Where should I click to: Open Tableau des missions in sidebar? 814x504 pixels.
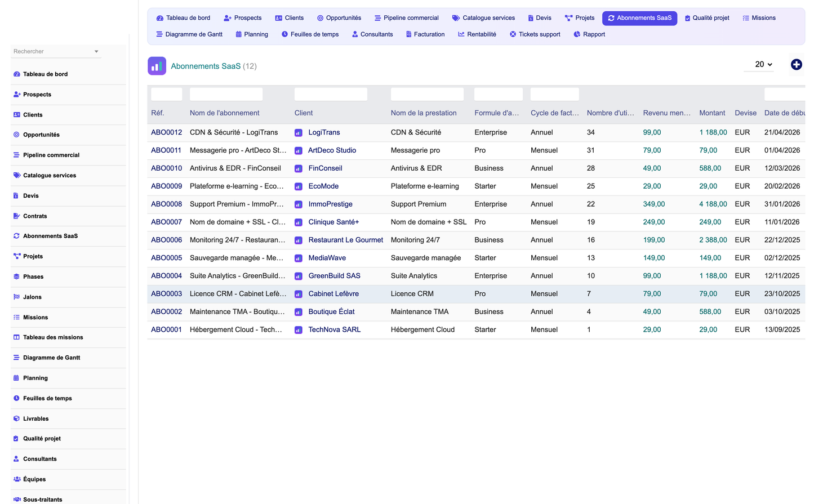53,337
